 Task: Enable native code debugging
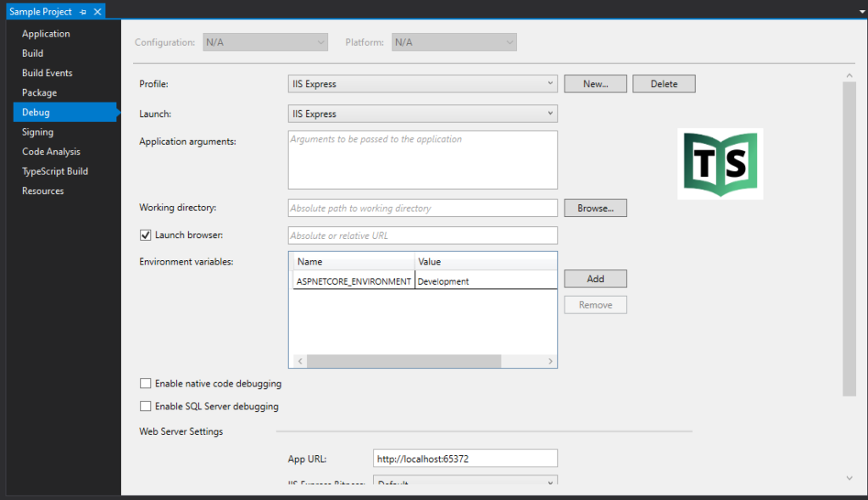pyautogui.click(x=145, y=384)
